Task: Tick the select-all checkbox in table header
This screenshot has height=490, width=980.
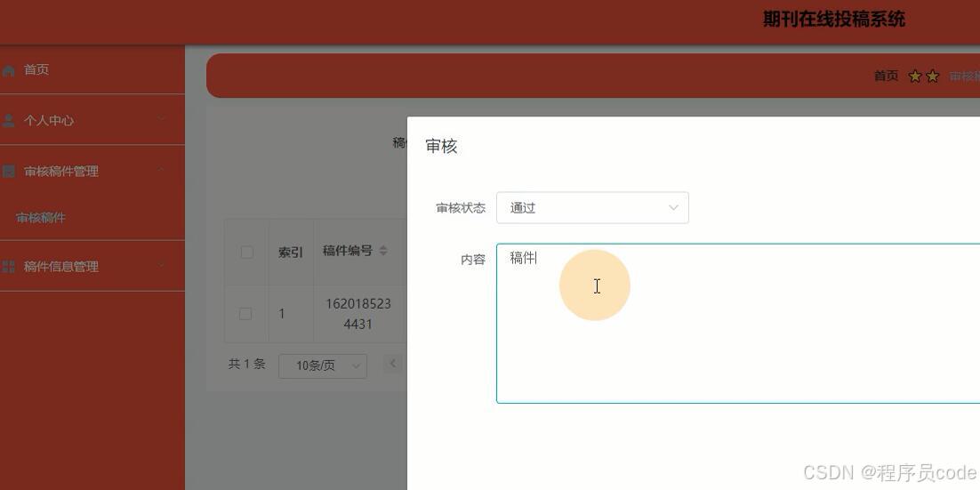Action: pos(247,252)
